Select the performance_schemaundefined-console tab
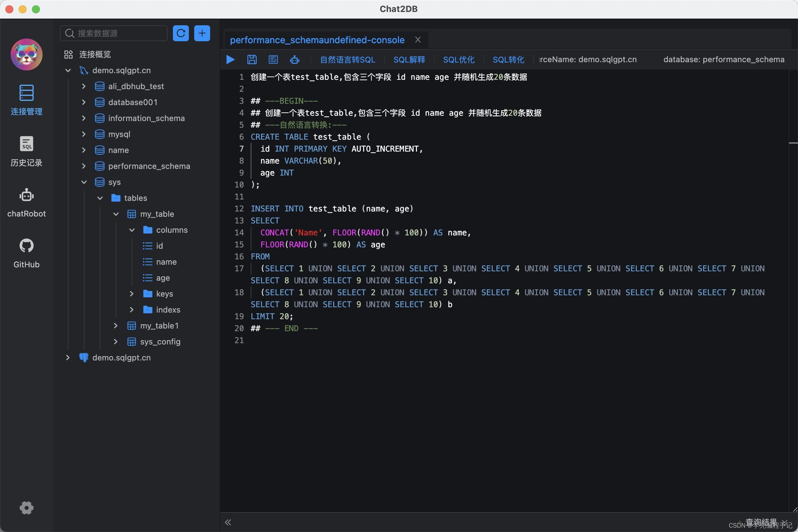The height and width of the screenshot is (532, 798). coord(317,40)
